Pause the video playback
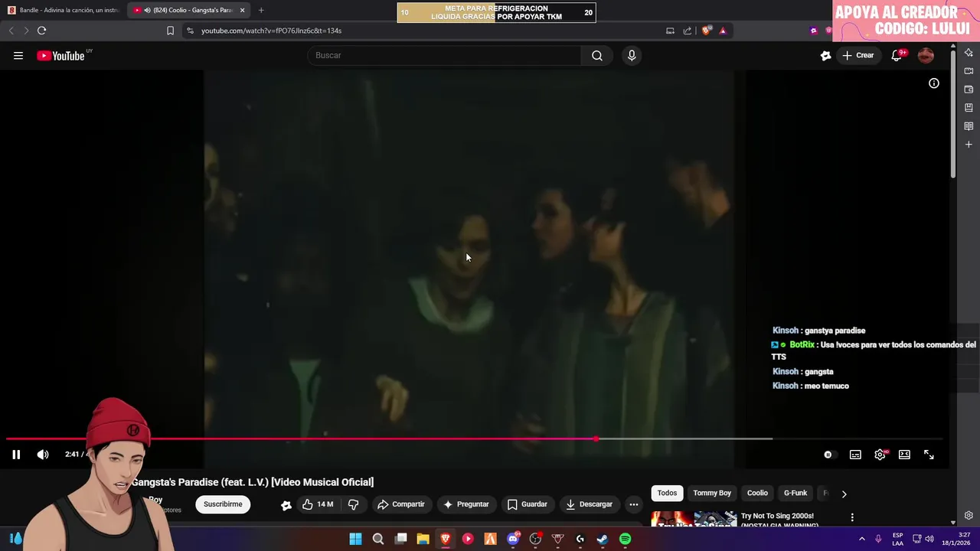The image size is (980, 551). (16, 455)
